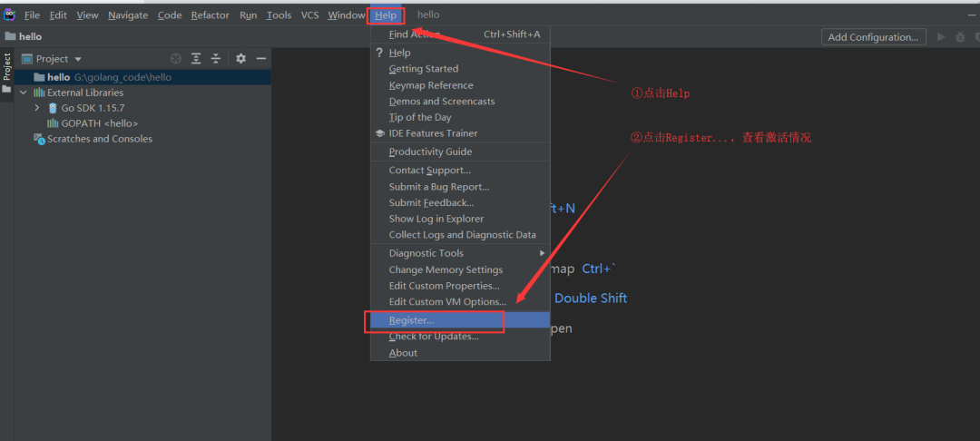The width and height of the screenshot is (980, 441).
Task: Expand the Go SDK 1.15.7 node
Action: (37, 108)
